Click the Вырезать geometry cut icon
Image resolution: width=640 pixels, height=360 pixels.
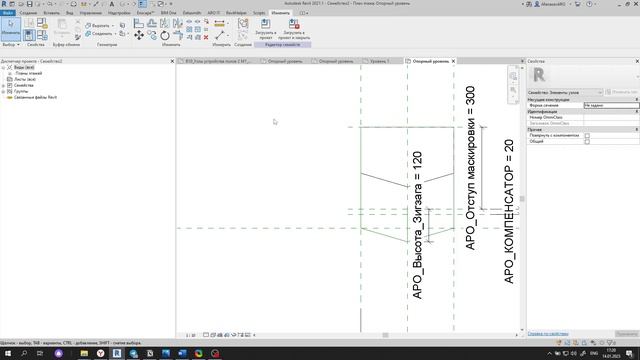tap(88, 25)
